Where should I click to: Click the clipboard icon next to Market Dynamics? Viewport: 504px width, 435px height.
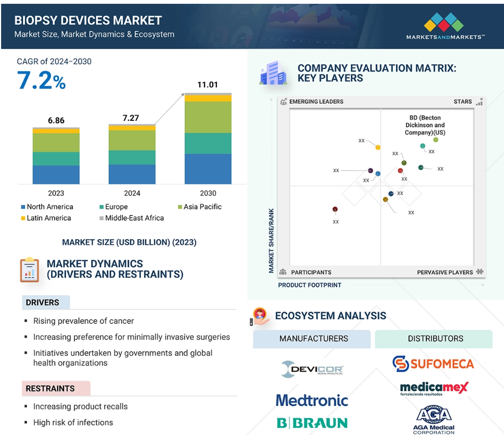30,270
